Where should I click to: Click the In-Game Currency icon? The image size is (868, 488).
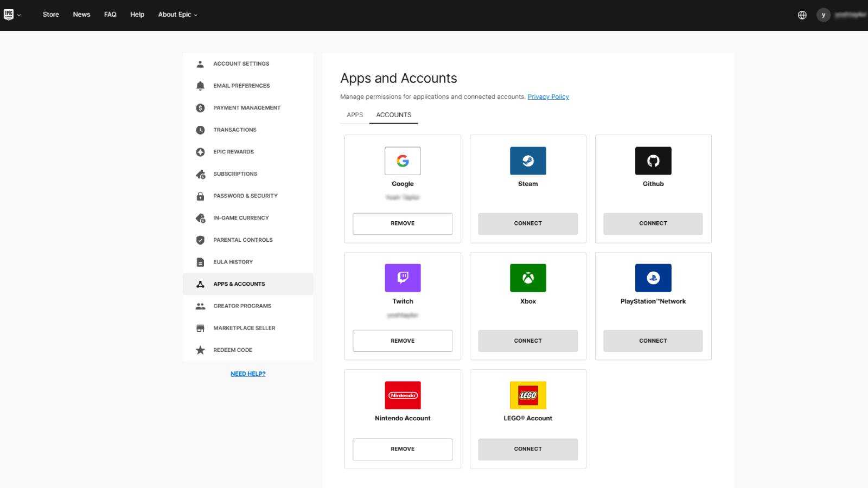point(200,218)
